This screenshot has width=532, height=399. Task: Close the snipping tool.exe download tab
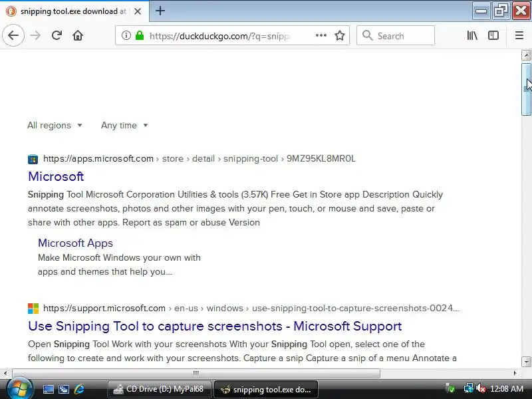point(138,11)
